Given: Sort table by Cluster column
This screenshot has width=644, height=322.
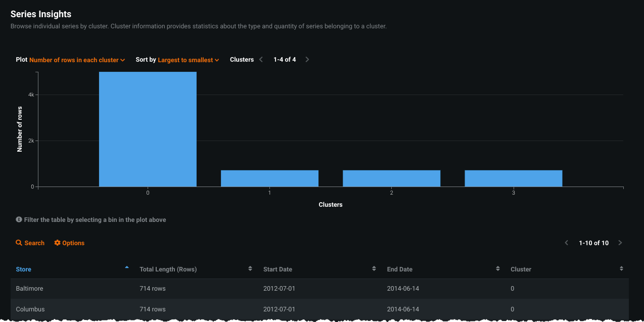Looking at the screenshot, I should point(621,269).
